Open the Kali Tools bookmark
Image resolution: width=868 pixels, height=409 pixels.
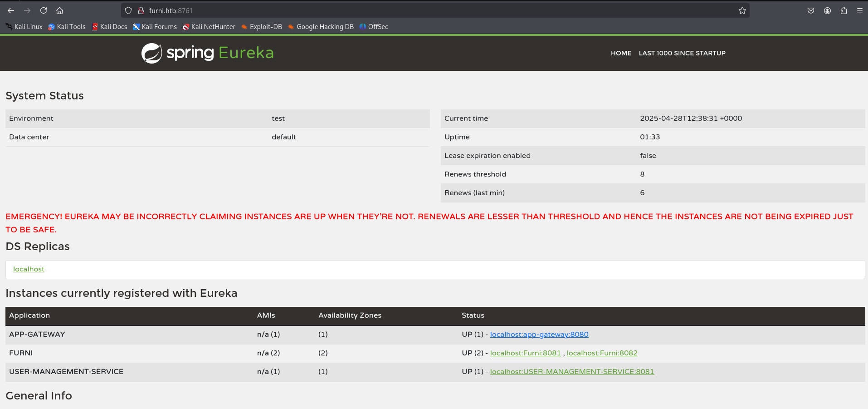(67, 27)
